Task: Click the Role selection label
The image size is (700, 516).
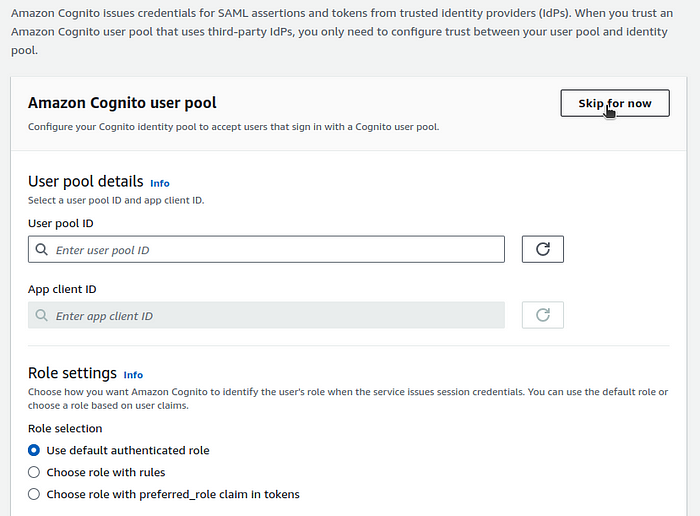Action: click(65, 429)
